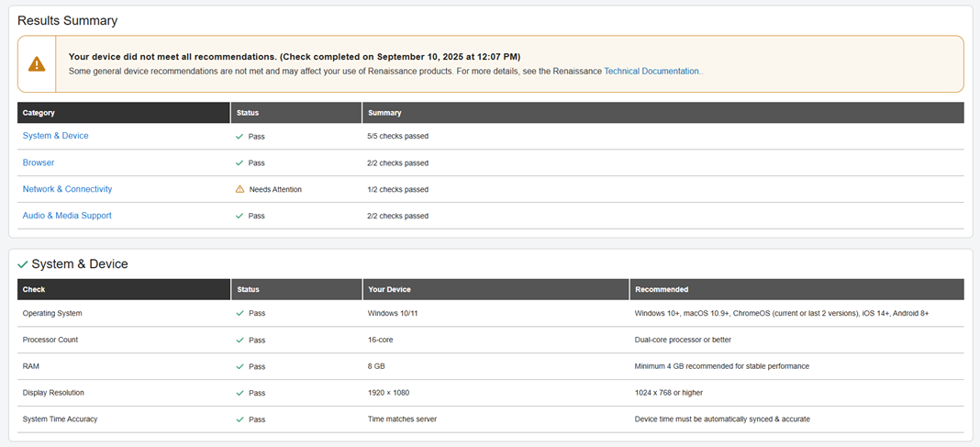Image resolution: width=980 pixels, height=447 pixels.
Task: Click the Pass checkmark for System Time Accuracy
Action: (239, 419)
